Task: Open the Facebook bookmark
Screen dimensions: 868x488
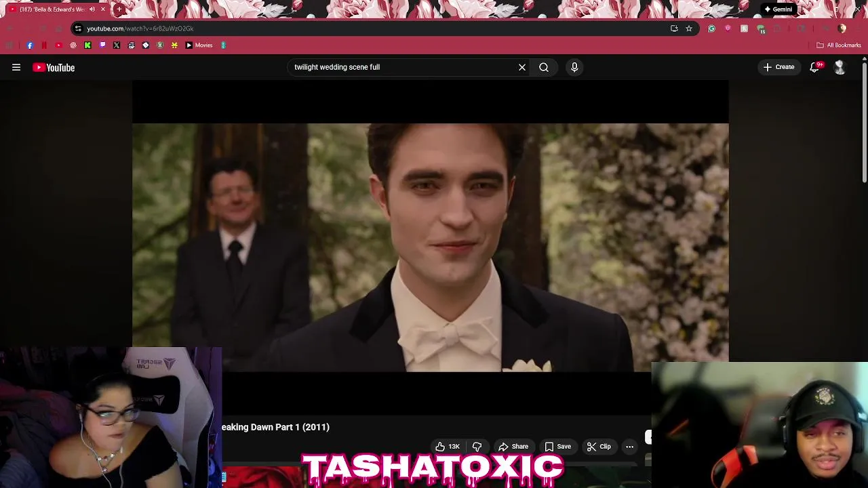Action: [30, 45]
